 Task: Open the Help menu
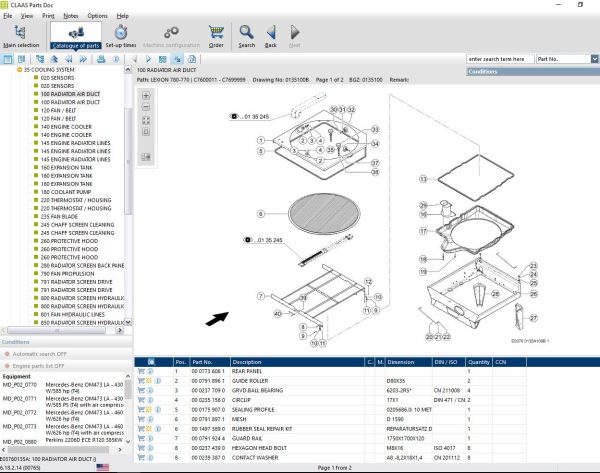122,16
